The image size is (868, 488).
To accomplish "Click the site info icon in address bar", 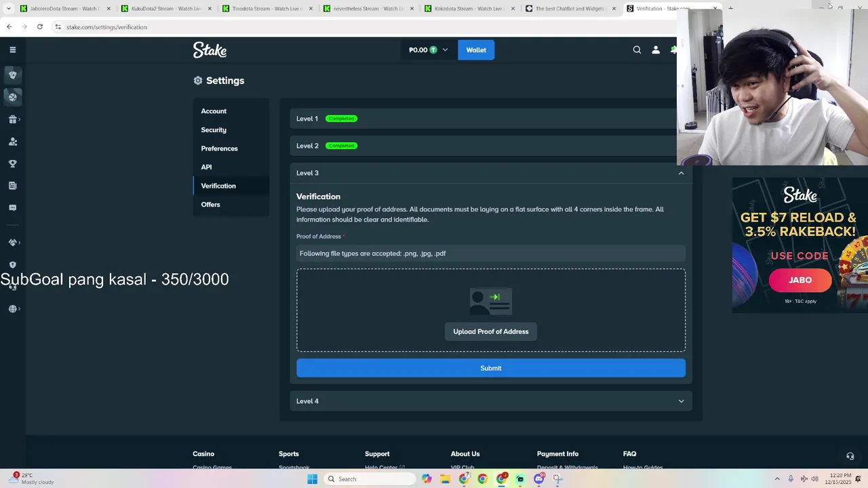I will coord(58,26).
